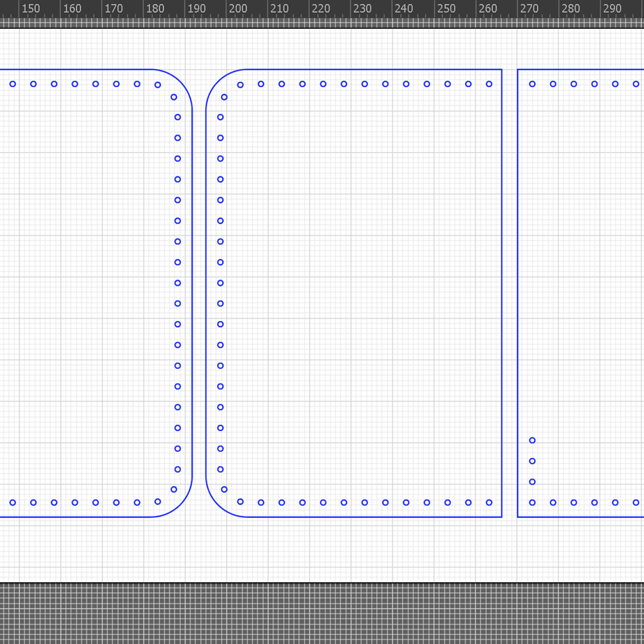Viewport: 644px width, 644px height.
Task: Select the top-right corner hole of the center panel
Action: click(x=489, y=84)
